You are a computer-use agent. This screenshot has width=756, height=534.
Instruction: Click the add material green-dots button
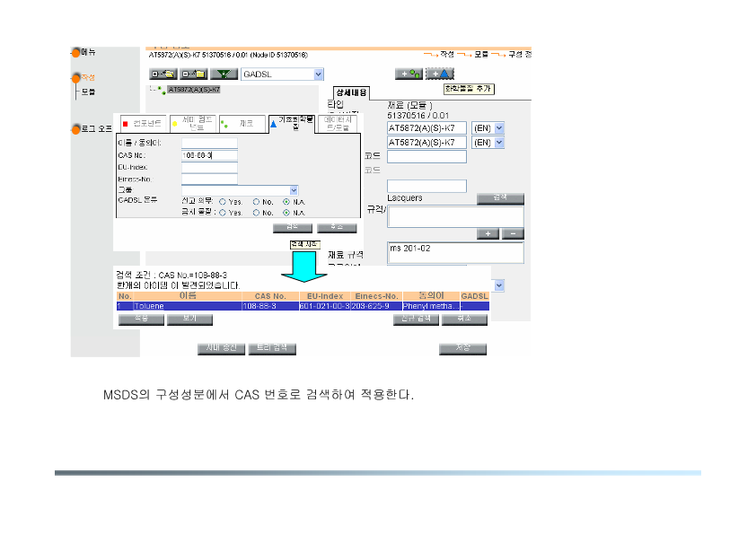[x=409, y=74]
